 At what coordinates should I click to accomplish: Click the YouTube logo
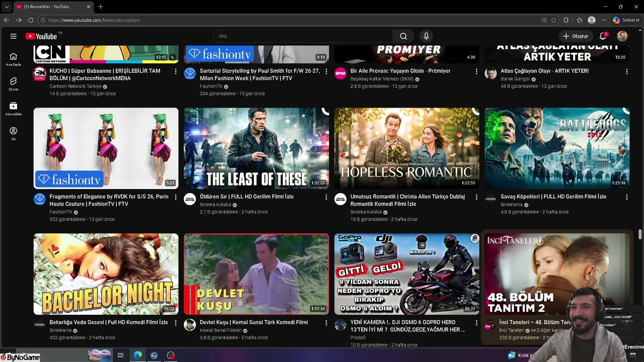coord(41,36)
